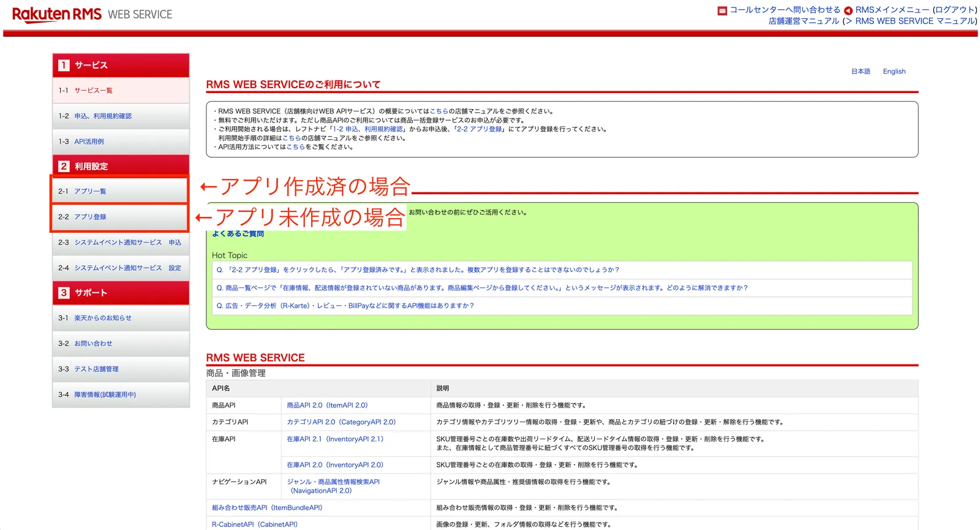980x530 pixels.
Task: Open 在庫API 2.1 (InventoryAPI 2.1) link
Action: coord(335,439)
